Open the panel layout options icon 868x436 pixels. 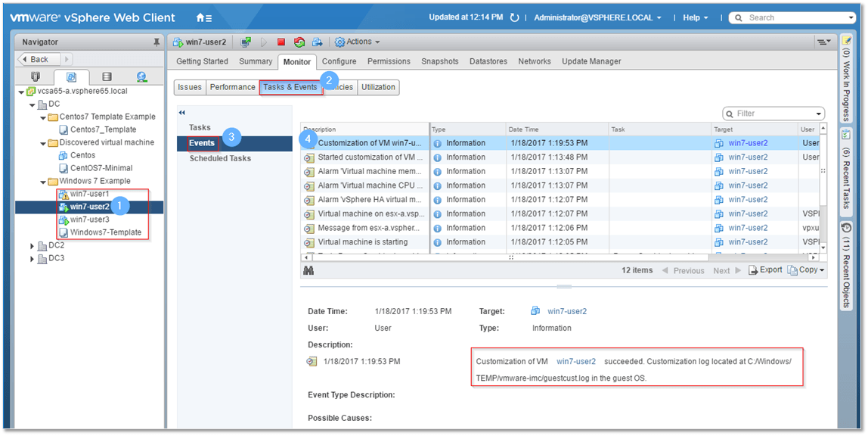[x=823, y=42]
